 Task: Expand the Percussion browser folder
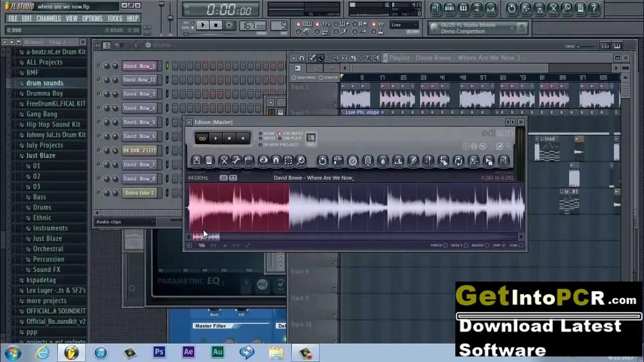point(48,259)
